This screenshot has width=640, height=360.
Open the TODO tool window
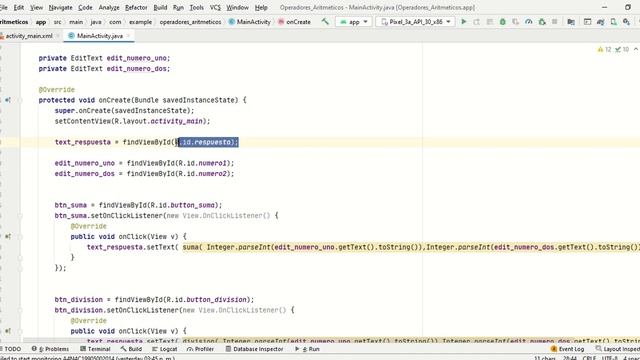coord(11,349)
